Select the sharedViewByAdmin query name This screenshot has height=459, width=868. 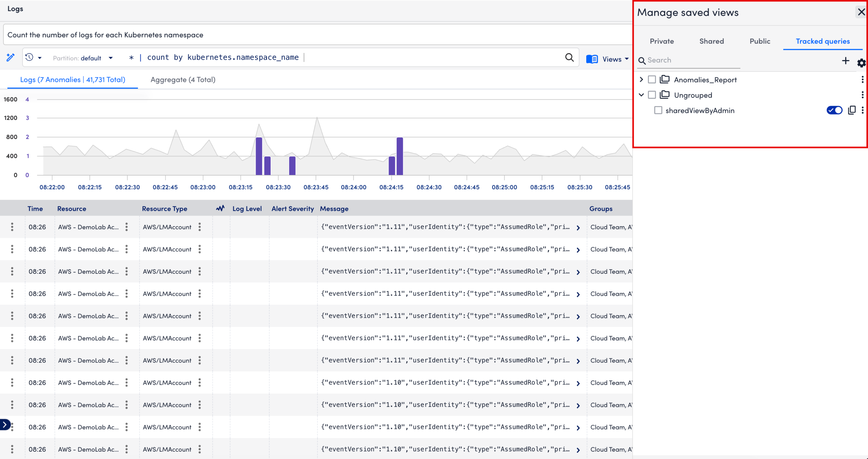[x=700, y=111]
